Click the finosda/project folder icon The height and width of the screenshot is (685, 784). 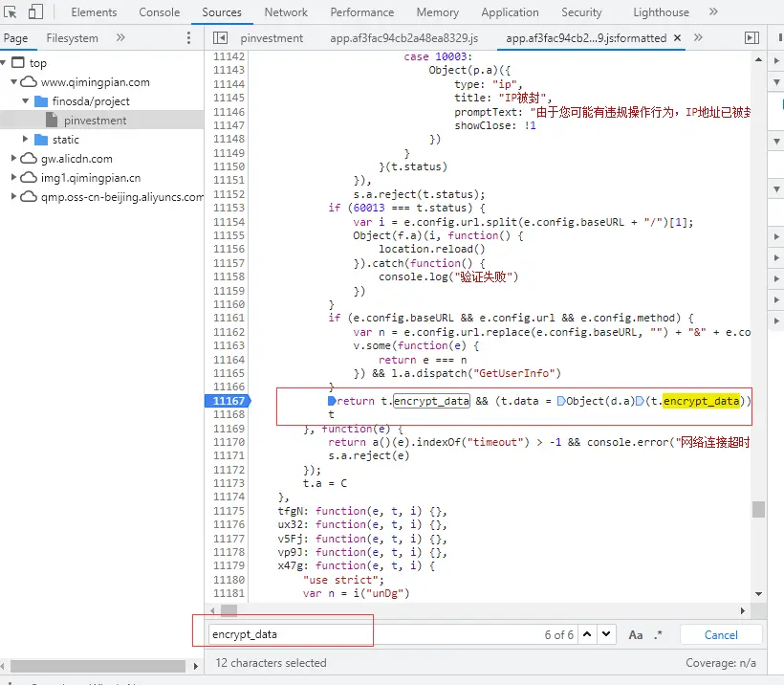coord(41,101)
